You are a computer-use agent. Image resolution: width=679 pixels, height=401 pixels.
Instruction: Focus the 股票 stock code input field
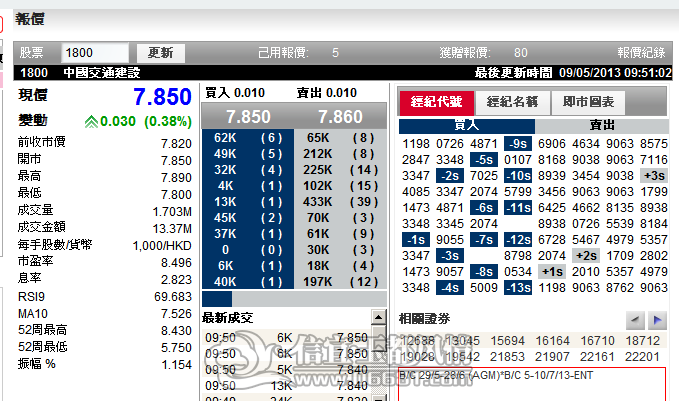pos(95,53)
